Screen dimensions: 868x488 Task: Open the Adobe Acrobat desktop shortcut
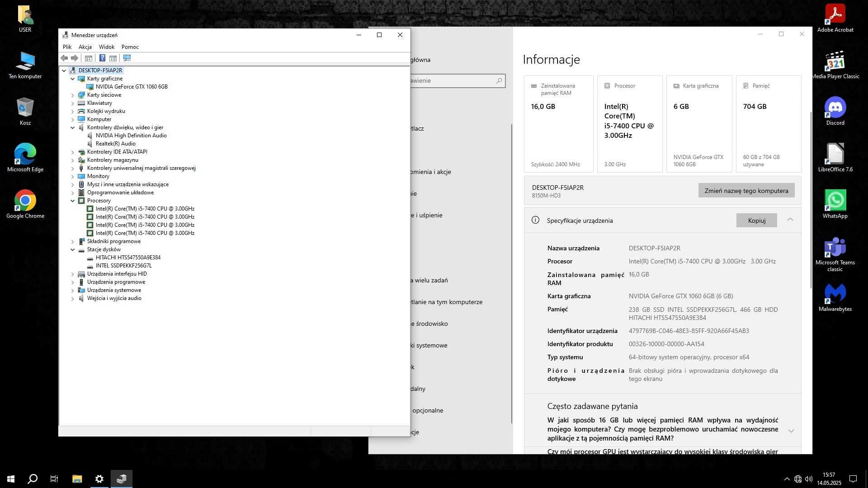[835, 18]
